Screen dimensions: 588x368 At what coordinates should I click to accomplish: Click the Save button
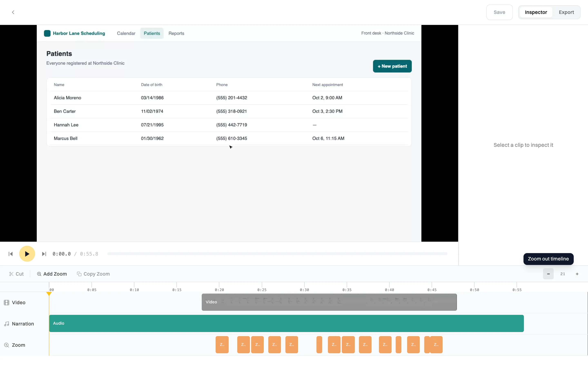click(x=499, y=12)
